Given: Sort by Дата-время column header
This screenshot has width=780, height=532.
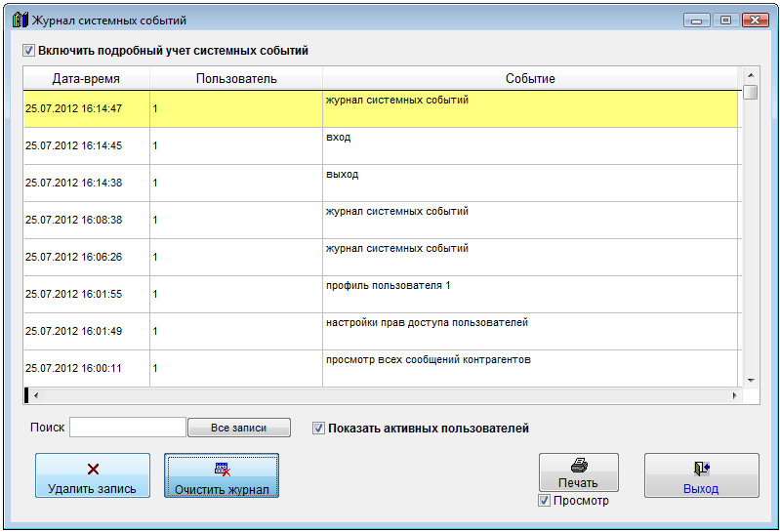Looking at the screenshot, I should [86, 78].
